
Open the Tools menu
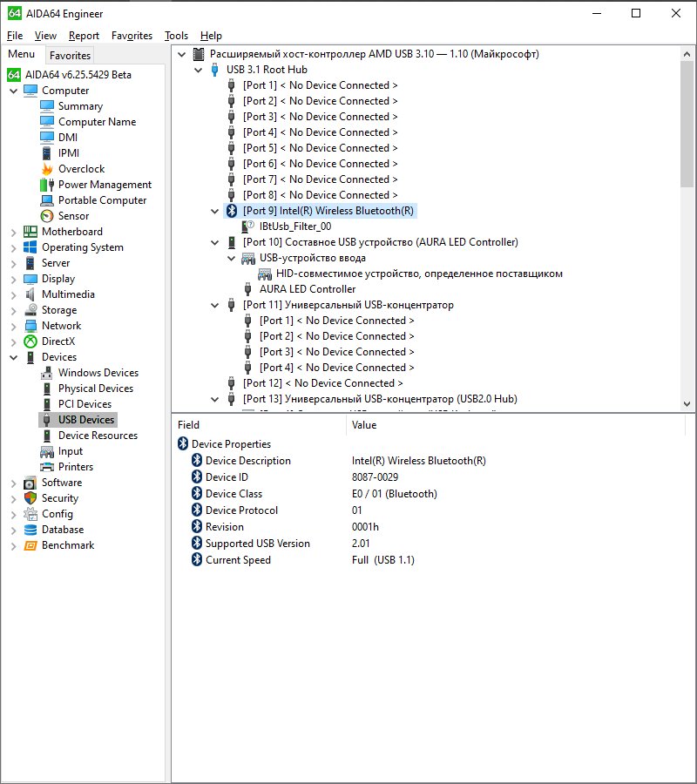(177, 36)
